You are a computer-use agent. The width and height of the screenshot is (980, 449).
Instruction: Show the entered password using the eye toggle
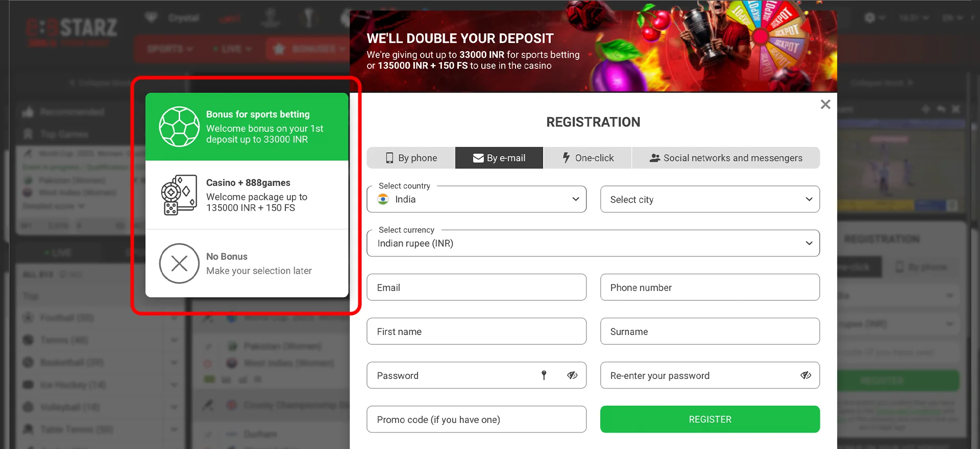[x=572, y=375]
